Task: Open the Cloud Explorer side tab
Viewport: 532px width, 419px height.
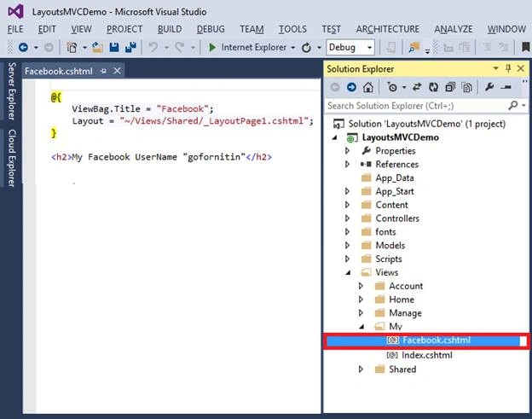Action: (x=12, y=158)
